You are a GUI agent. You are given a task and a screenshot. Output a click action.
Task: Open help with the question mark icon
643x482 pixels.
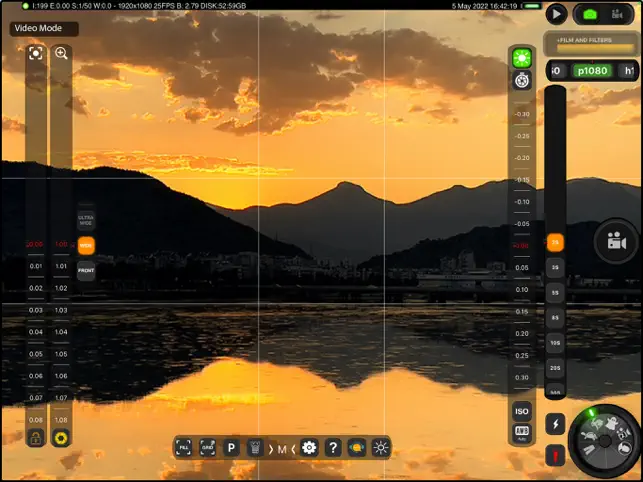coord(333,448)
